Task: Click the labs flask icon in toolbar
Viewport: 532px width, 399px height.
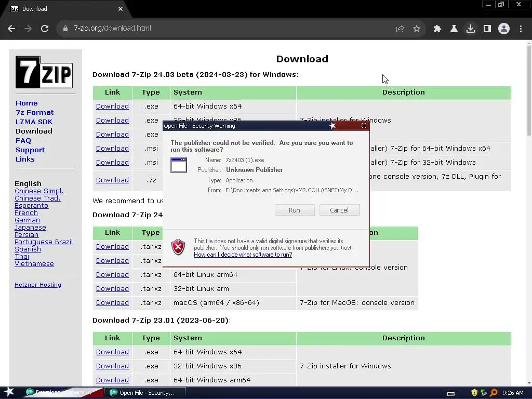Action: pos(454,29)
